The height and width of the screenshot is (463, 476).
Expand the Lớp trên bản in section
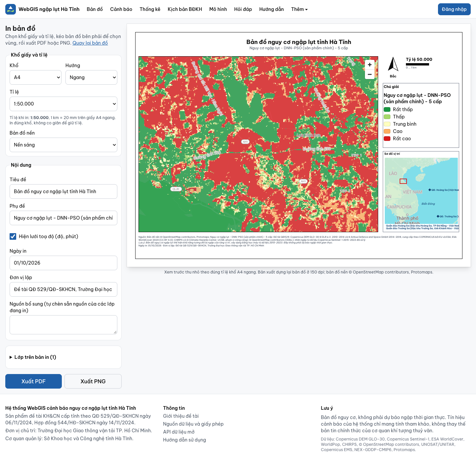(33, 357)
